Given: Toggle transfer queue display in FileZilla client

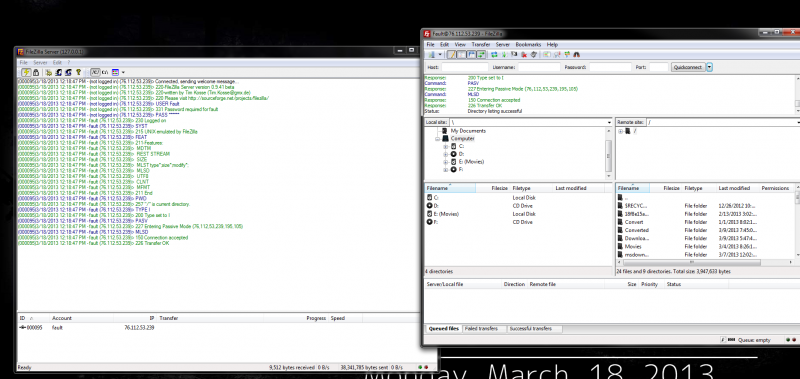Looking at the screenshot, I should click(x=481, y=55).
